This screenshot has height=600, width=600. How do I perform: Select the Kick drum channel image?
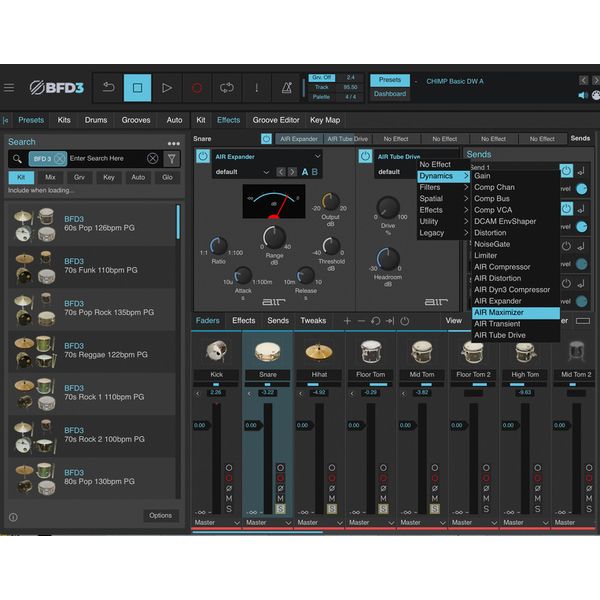[217, 351]
